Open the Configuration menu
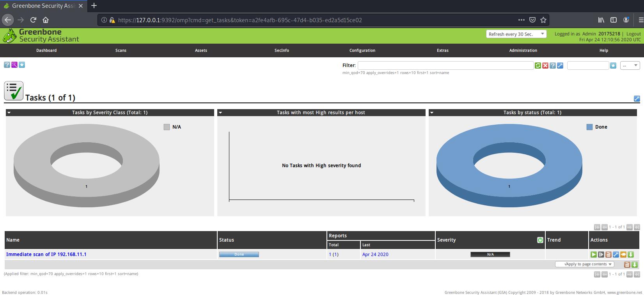 pos(362,50)
